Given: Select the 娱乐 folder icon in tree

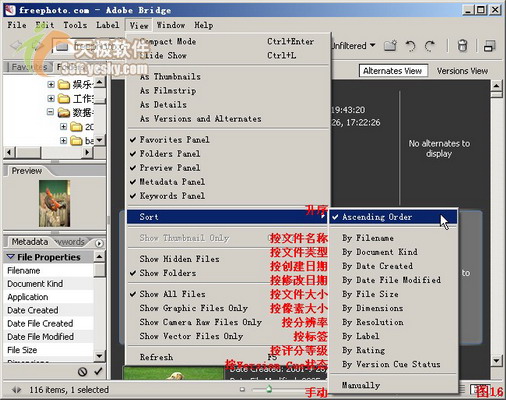Looking at the screenshot, I should (x=64, y=85).
